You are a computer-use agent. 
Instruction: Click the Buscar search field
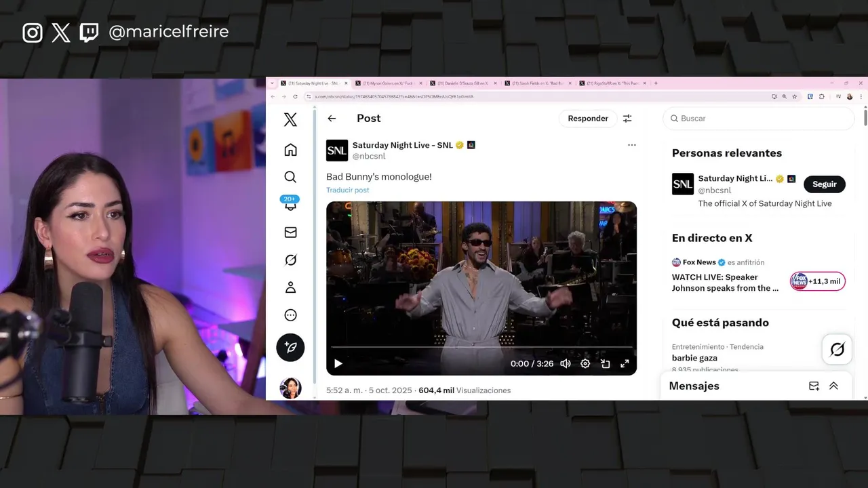(758, 119)
